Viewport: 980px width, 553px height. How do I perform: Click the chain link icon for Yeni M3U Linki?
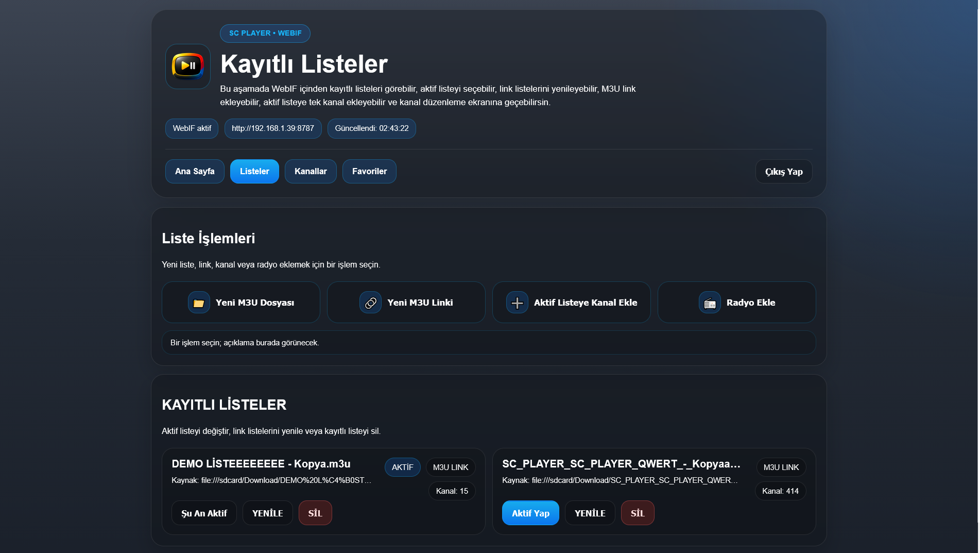click(370, 303)
